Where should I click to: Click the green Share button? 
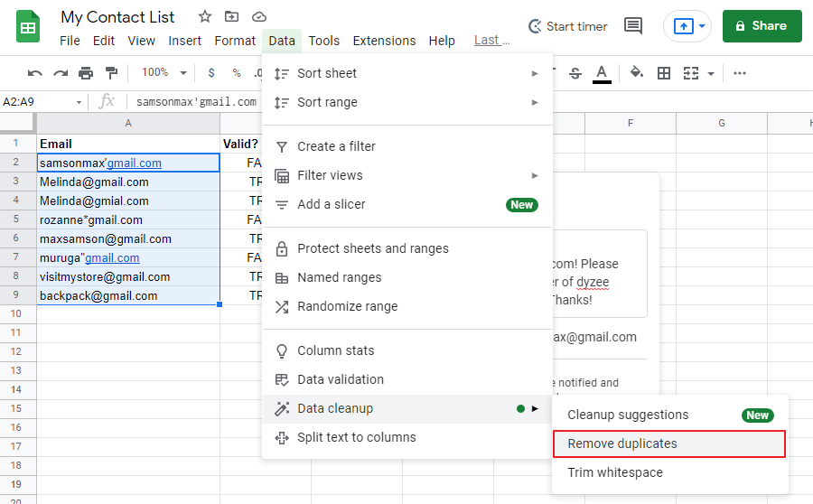(762, 26)
